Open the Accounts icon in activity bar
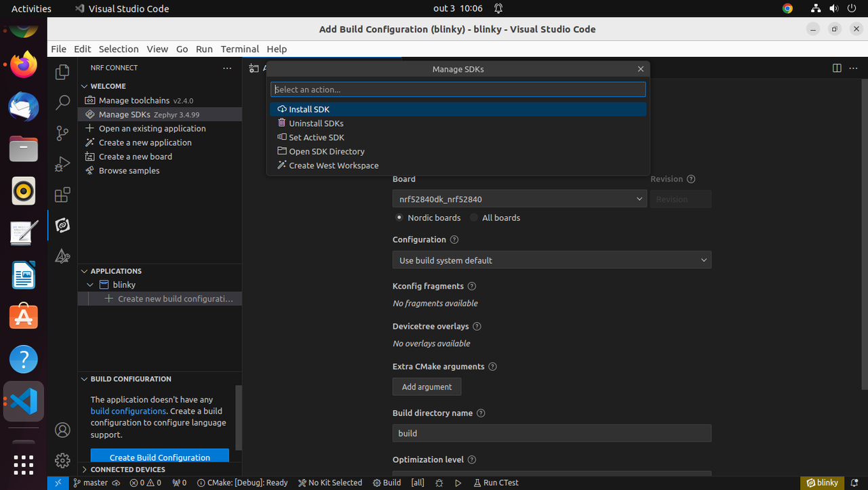 (62, 430)
